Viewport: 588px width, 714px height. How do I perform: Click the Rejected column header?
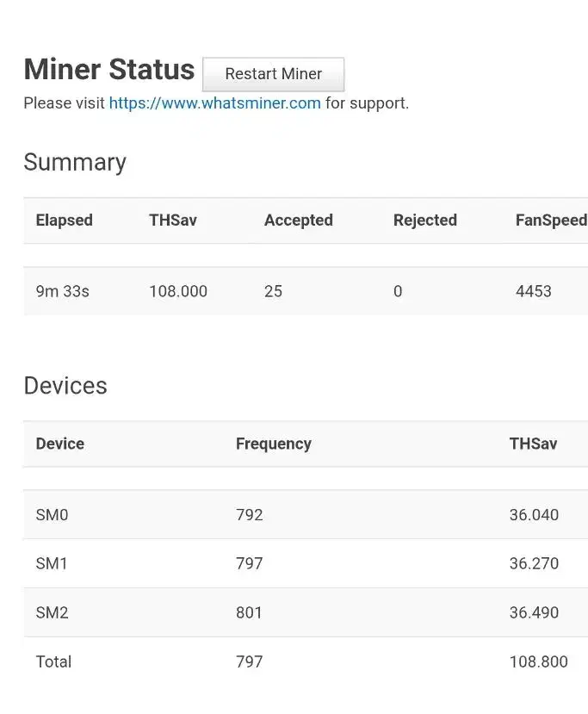click(425, 220)
